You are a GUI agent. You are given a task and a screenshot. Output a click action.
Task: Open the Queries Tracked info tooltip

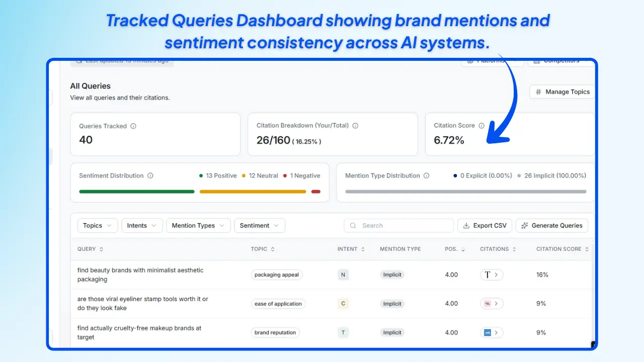pyautogui.click(x=133, y=126)
